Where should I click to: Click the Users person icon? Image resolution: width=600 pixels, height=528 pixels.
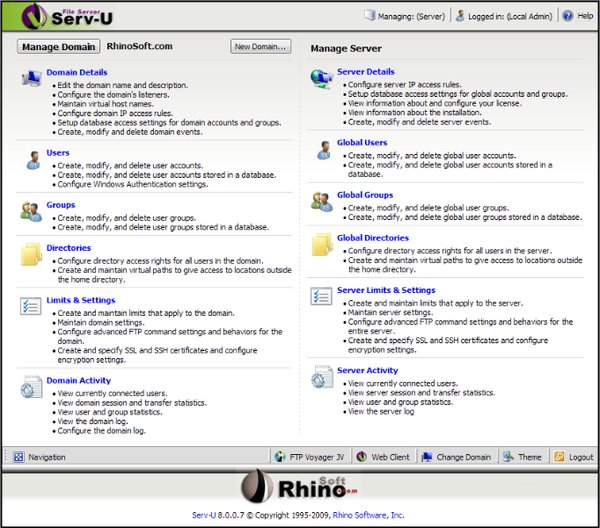(x=33, y=160)
